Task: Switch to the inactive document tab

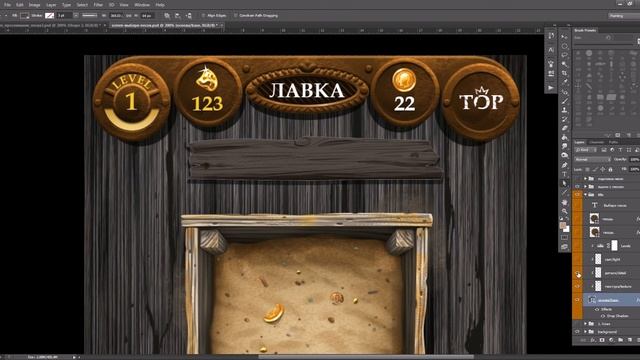Action: pos(52,25)
